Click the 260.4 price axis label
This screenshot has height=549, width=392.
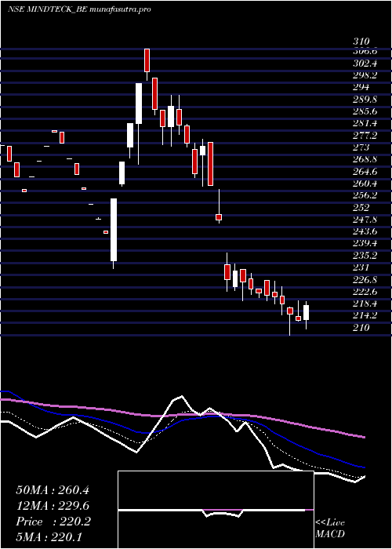365,183
